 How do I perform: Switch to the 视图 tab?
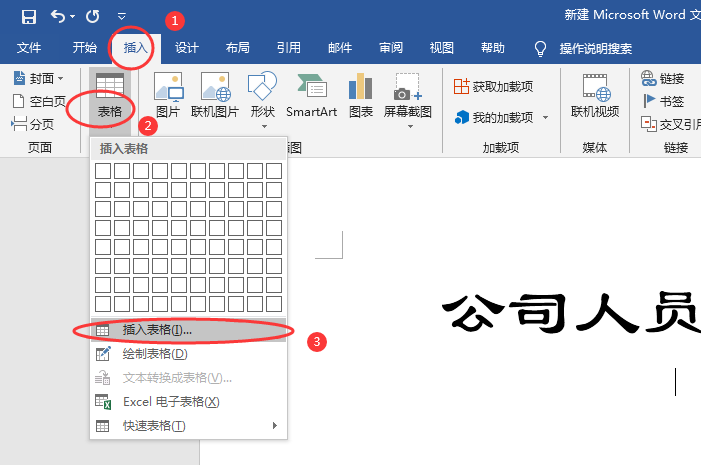(442, 47)
